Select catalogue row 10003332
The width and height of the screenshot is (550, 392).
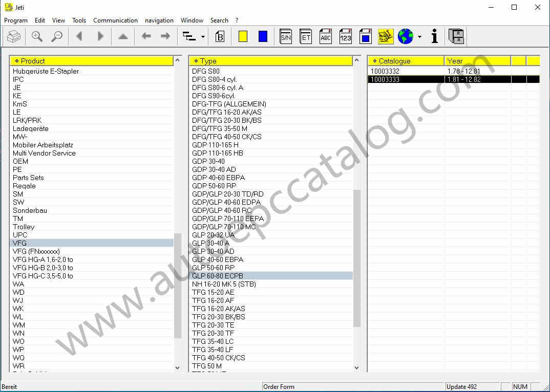pyautogui.click(x=454, y=71)
